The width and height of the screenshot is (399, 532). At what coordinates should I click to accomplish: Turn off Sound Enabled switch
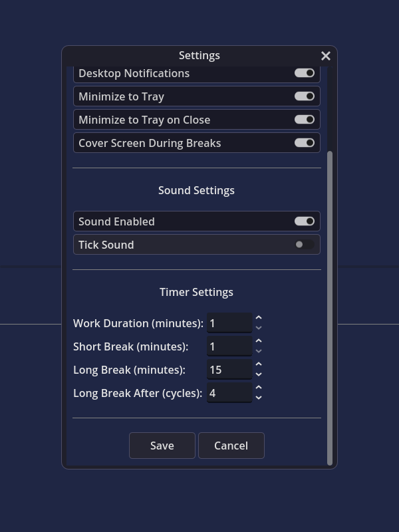click(305, 221)
